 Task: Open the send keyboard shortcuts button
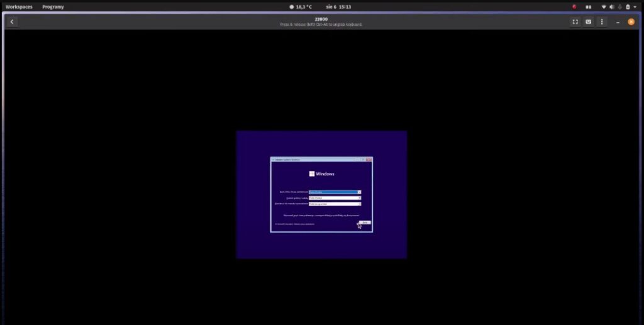coord(588,22)
